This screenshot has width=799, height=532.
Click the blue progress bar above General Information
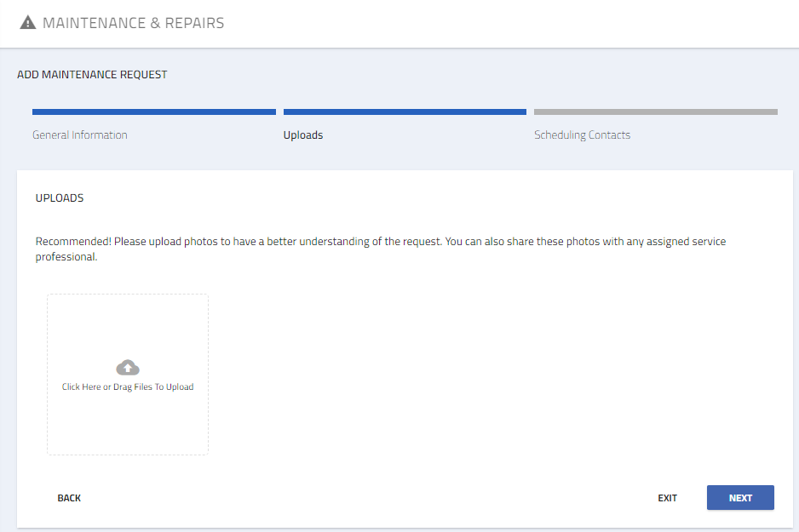(154, 112)
